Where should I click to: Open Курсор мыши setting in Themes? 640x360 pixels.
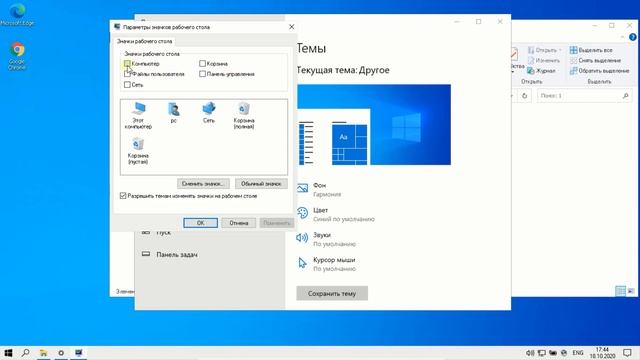[327, 264]
